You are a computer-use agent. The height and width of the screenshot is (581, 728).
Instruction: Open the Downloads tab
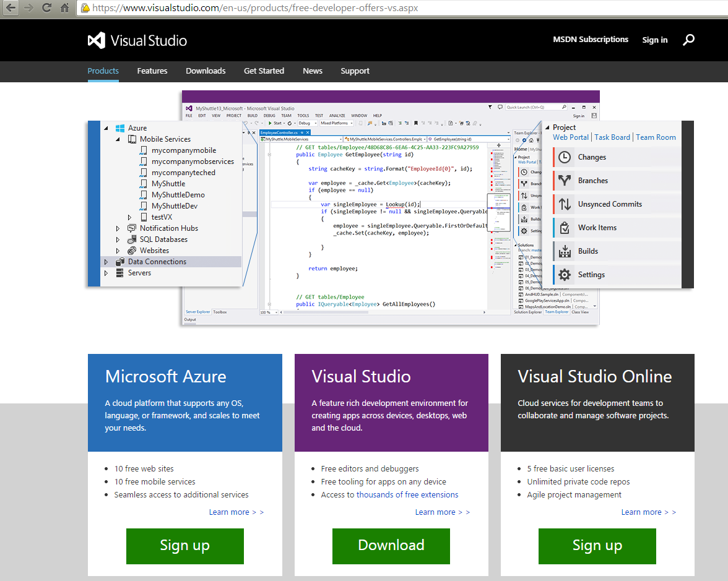click(206, 71)
